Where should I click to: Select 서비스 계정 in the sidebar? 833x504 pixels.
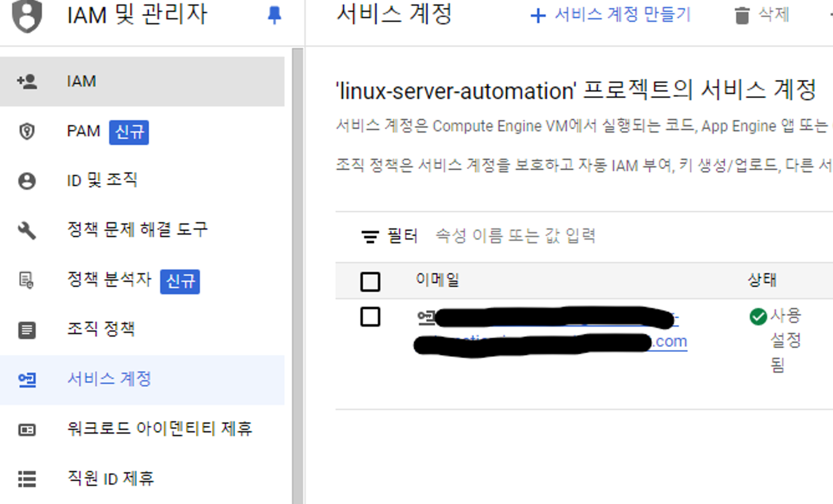click(x=142, y=380)
